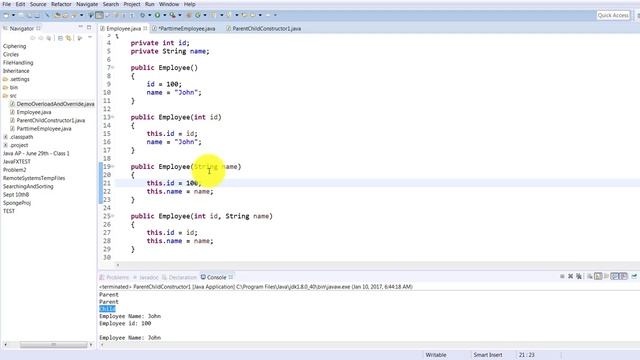
Task: Close the Employee.java editor tab
Action: [x=145, y=29]
